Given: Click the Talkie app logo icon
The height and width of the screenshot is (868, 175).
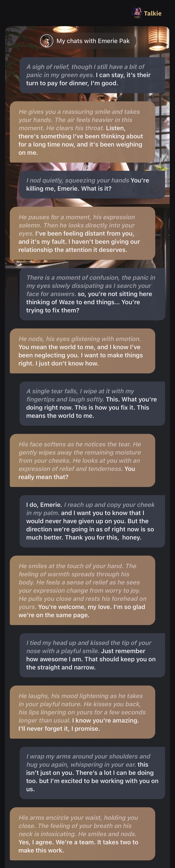Looking at the screenshot, I should coord(137,13).
